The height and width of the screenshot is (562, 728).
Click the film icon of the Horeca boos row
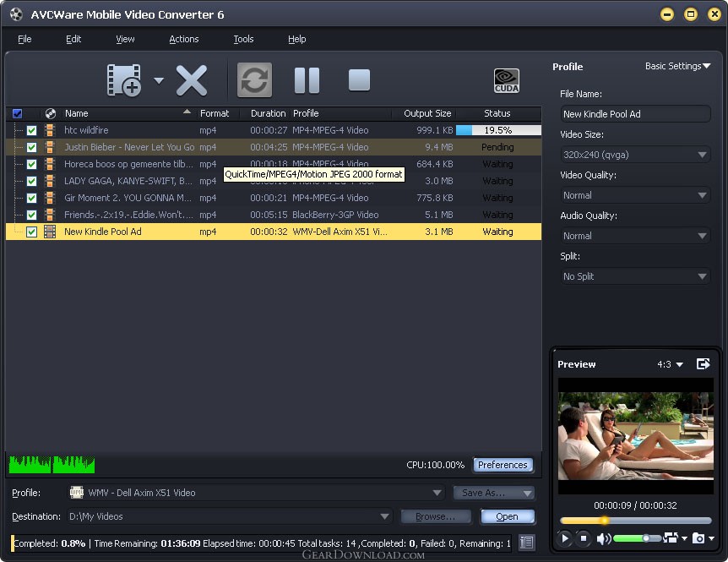(50, 164)
